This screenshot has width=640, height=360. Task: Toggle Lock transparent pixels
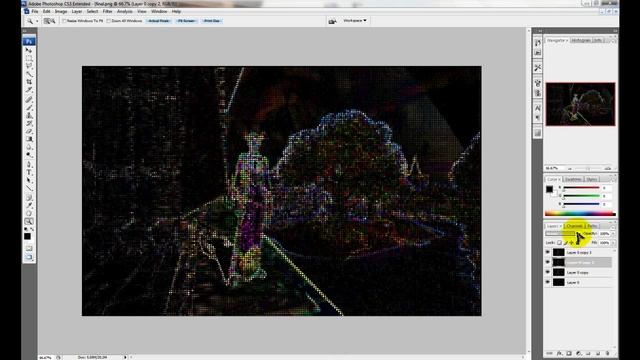(x=560, y=243)
